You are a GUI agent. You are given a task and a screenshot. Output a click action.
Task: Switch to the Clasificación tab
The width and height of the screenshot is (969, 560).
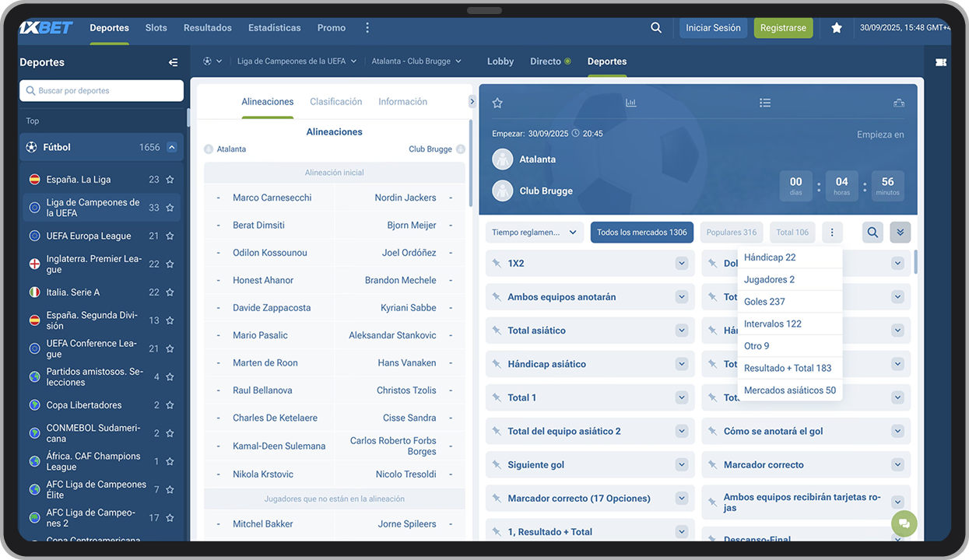(336, 102)
